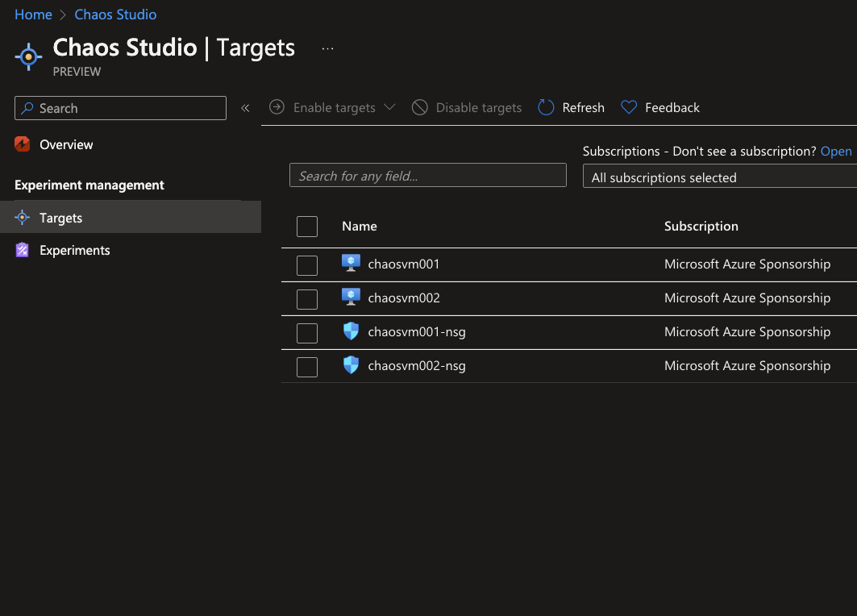Click the Open subscription link
Image resolution: width=857 pixels, height=616 pixels.
836,152
